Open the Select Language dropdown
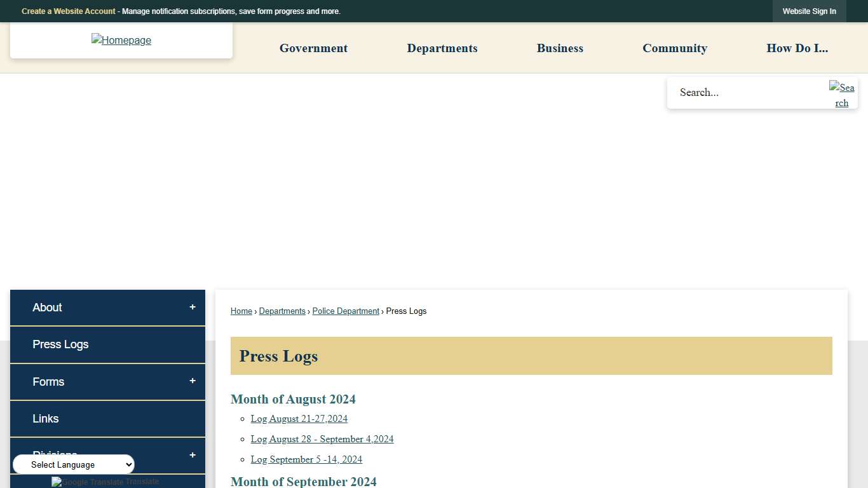868x488 pixels. coord(74,464)
